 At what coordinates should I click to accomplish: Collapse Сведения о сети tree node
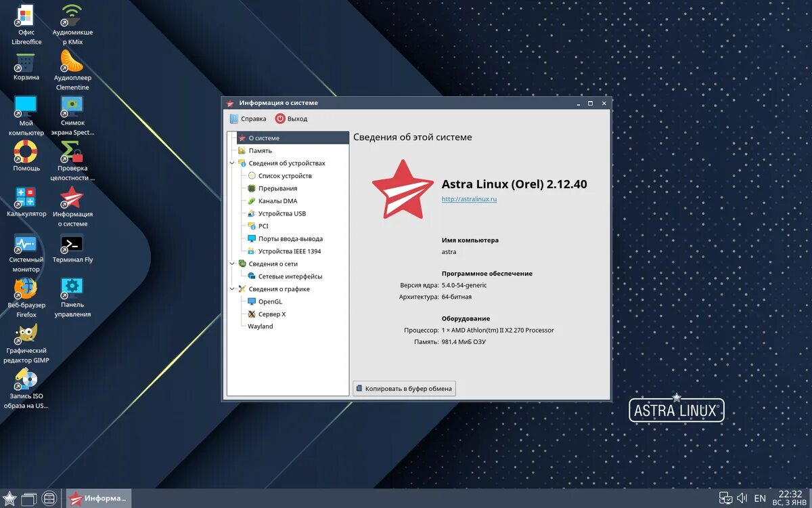[x=233, y=264]
